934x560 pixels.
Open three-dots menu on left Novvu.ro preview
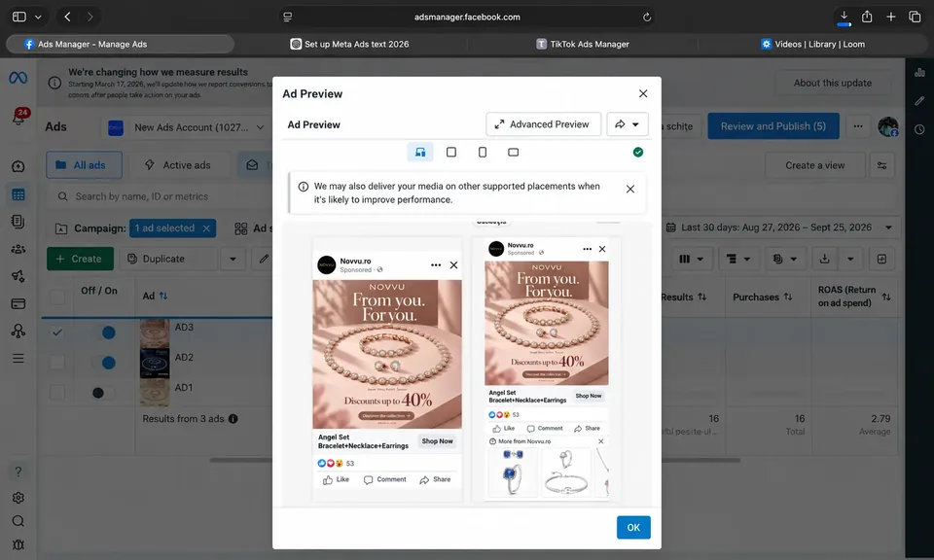pyautogui.click(x=436, y=264)
